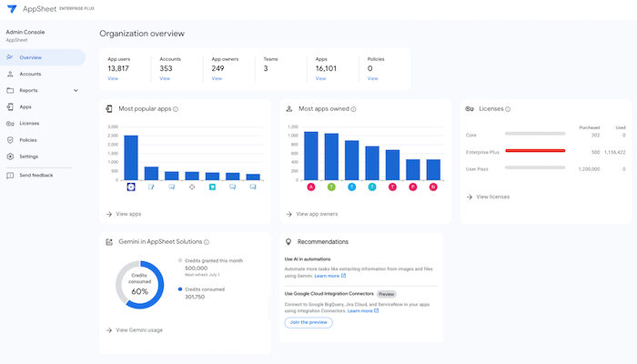Click the Next refresh July 1 text

(202, 275)
